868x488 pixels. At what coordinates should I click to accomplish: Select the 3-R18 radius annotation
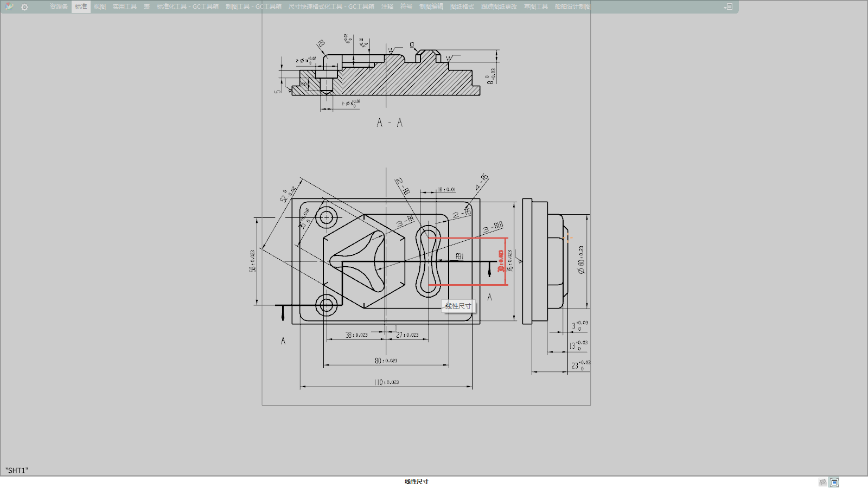(493, 227)
